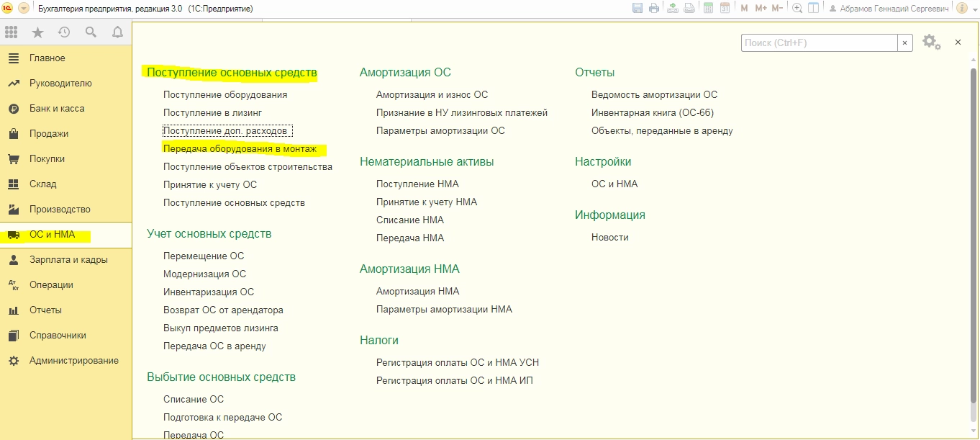Open the sections grid menu icon
The height and width of the screenshot is (440, 980).
click(11, 32)
